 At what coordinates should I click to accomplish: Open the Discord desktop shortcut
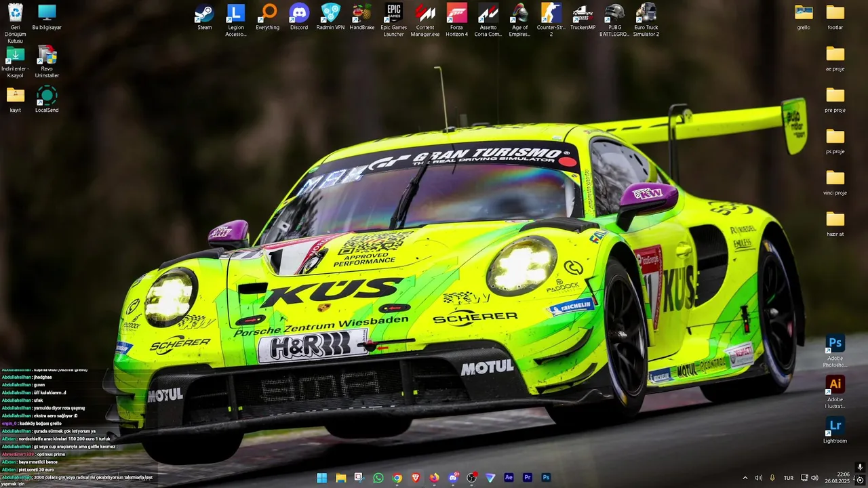coord(299,17)
